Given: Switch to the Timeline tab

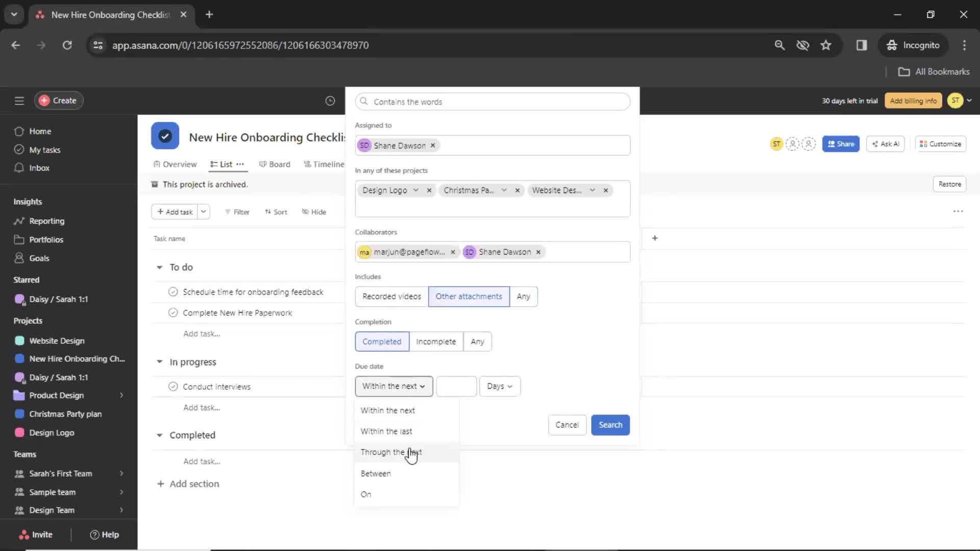Looking at the screenshot, I should pyautogui.click(x=324, y=164).
